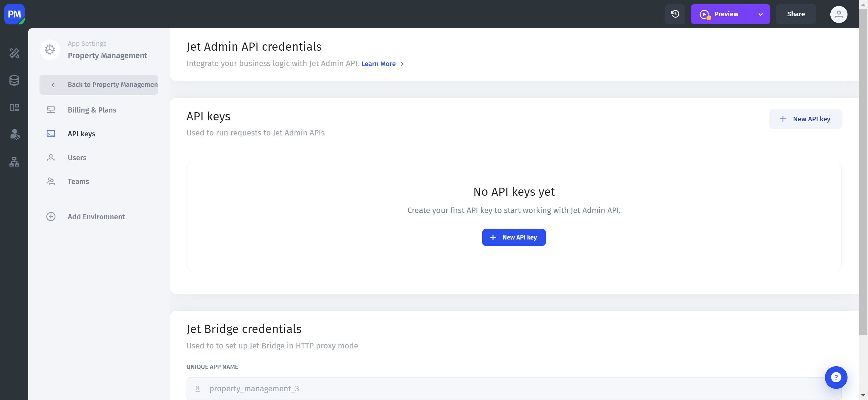
Task: Click the blue New API key button
Action: click(x=514, y=237)
